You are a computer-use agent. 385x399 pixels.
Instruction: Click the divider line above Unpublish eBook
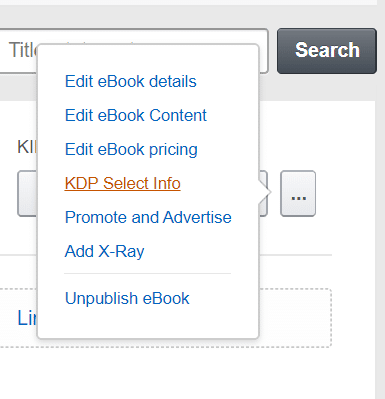click(x=148, y=273)
